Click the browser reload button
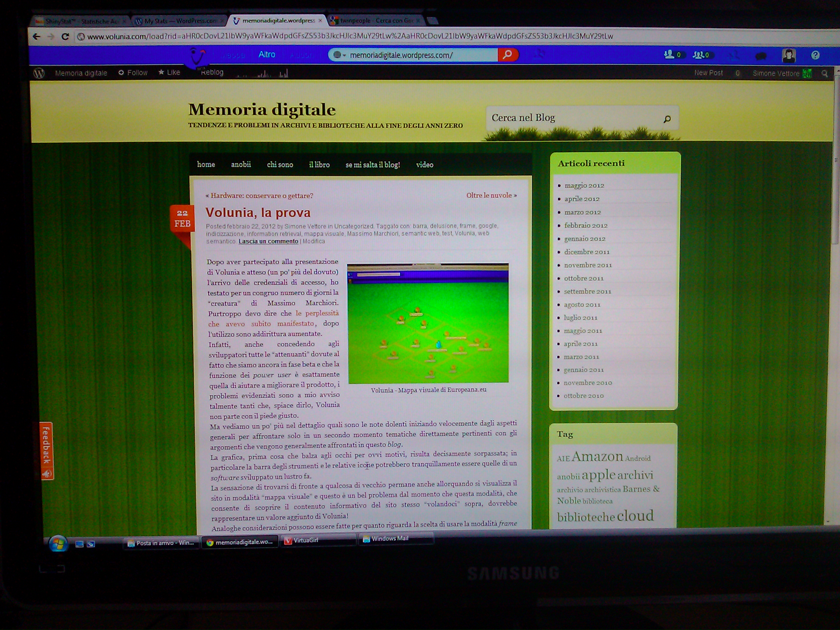Screen dimensions: 840x630 pos(65,36)
